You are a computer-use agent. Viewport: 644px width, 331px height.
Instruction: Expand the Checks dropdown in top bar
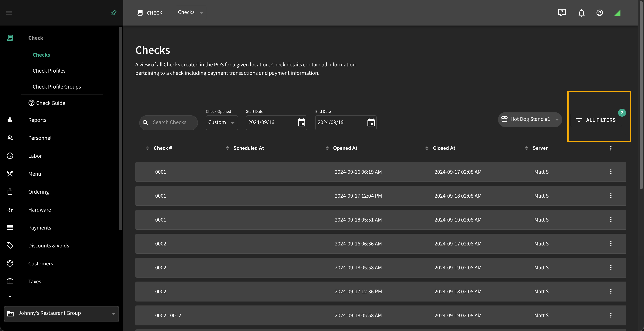[x=191, y=13]
